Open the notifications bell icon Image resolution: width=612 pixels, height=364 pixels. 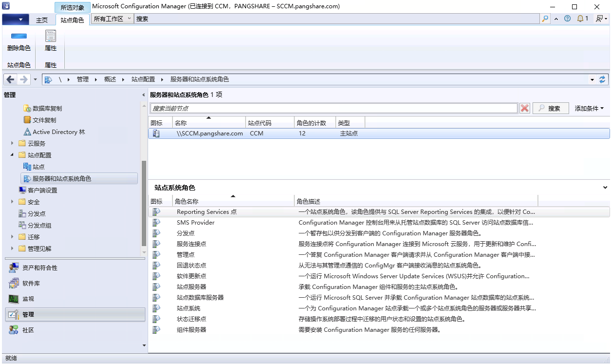tap(580, 19)
